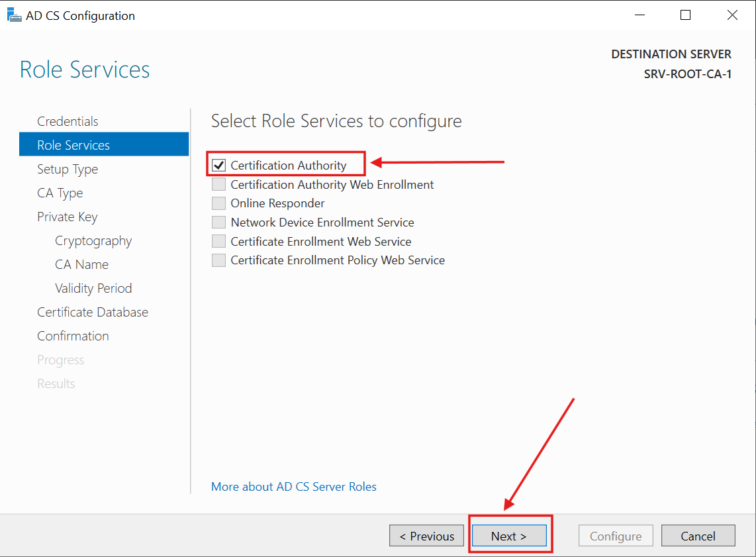
Task: Open the Cryptography step
Action: (x=93, y=240)
